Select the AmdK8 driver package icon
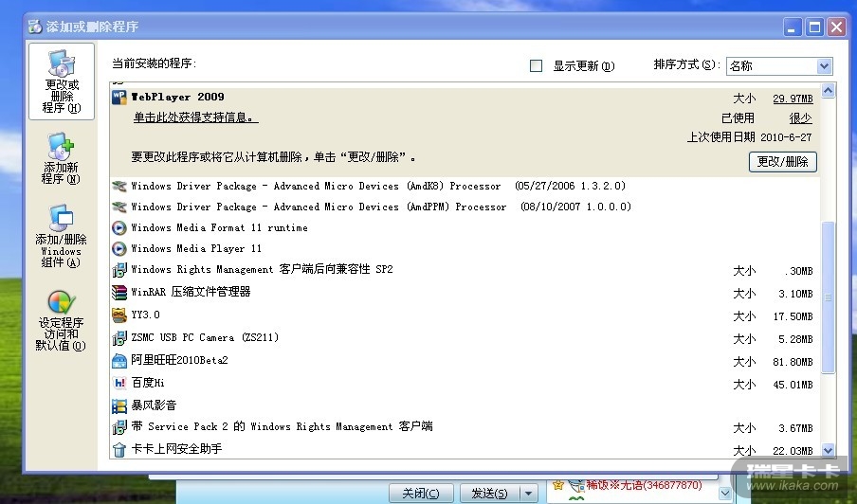Viewport: 857px width, 504px height. (x=119, y=187)
